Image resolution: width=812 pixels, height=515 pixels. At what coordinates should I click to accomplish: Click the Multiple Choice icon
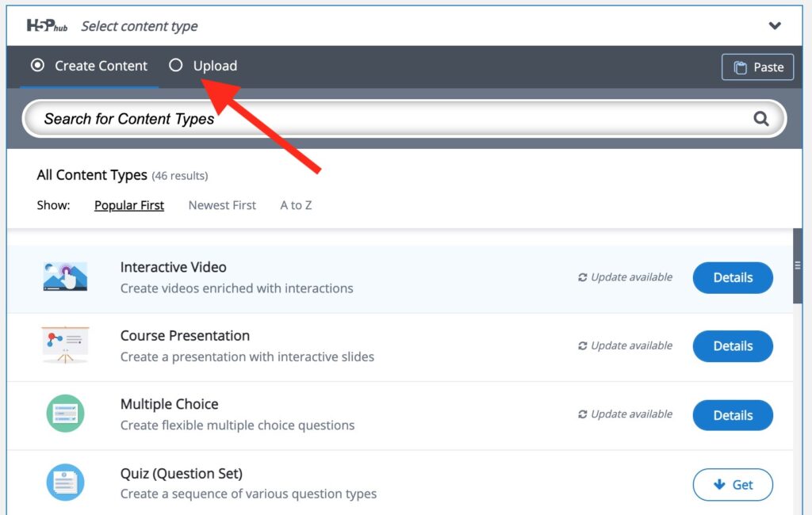(65, 413)
